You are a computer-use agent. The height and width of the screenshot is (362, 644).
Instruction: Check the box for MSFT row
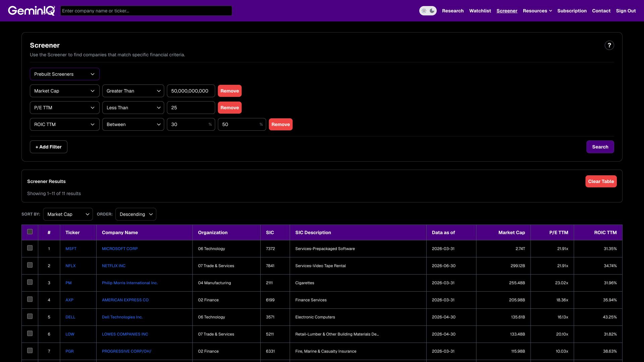click(30, 248)
